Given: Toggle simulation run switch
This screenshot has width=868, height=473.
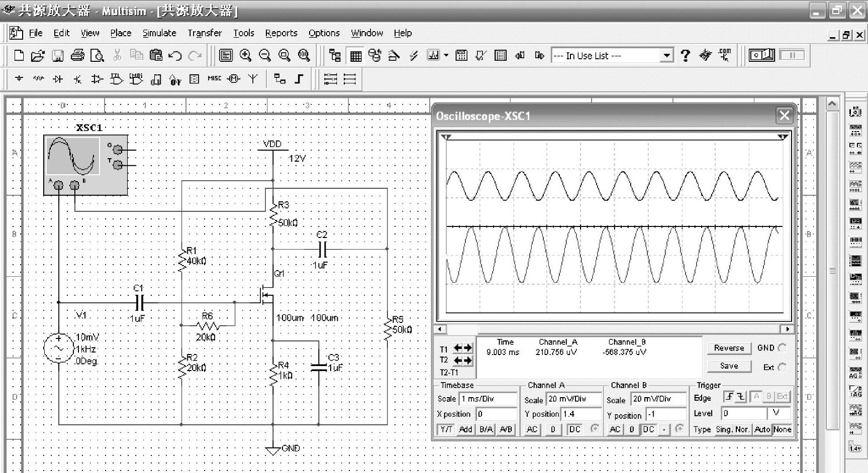Looking at the screenshot, I should click(762, 55).
